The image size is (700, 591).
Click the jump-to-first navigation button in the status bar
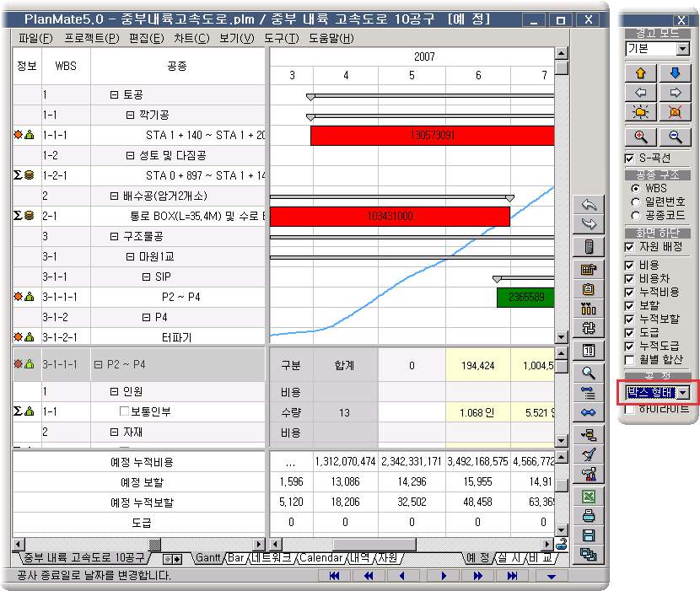pos(334,576)
